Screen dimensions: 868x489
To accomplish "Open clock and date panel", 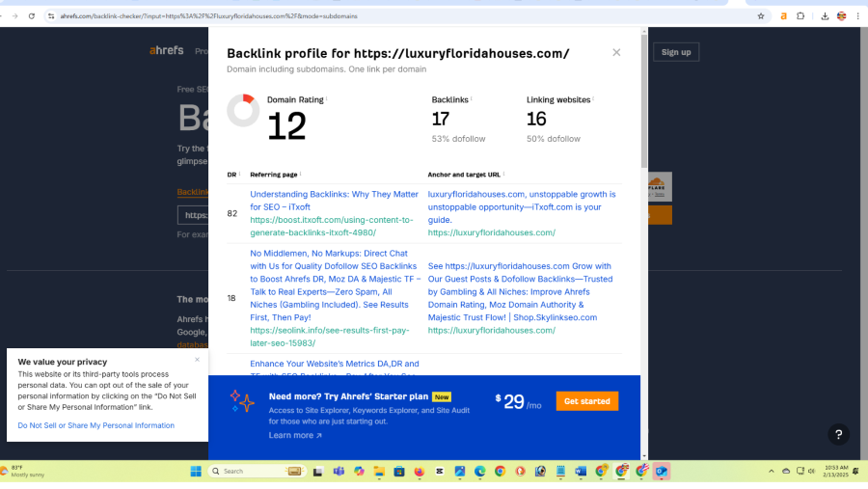I will (836, 472).
